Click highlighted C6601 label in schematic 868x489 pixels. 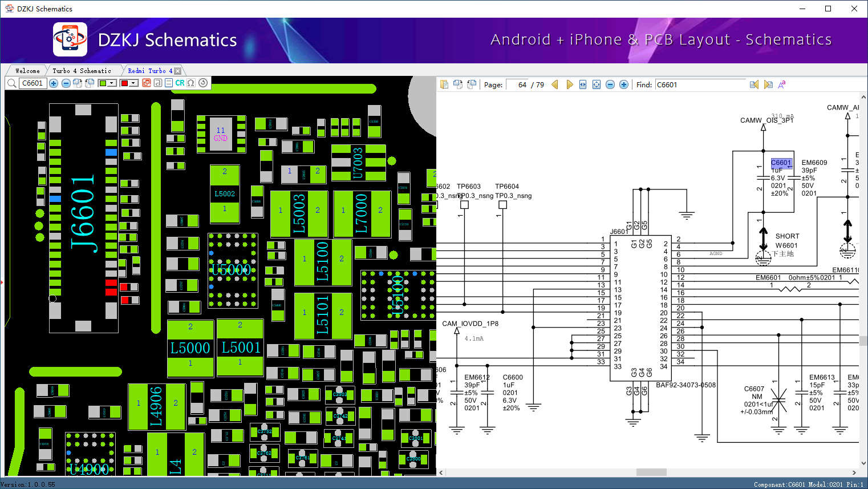[781, 163]
